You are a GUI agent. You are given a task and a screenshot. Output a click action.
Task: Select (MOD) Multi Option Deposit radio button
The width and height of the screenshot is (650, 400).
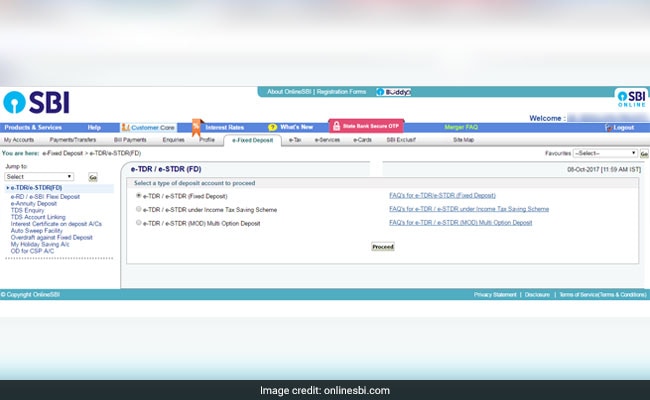[x=138, y=223]
